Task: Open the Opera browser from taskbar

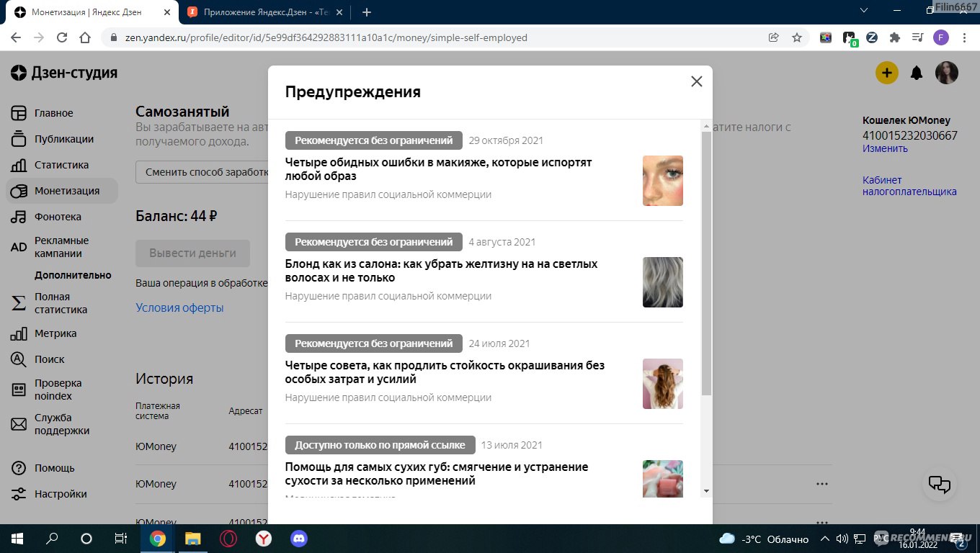Action: point(228,539)
